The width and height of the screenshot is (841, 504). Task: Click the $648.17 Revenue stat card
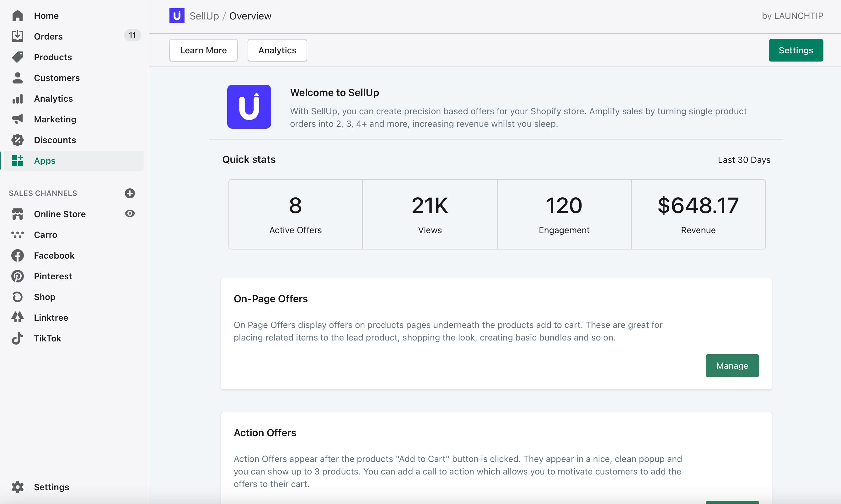[698, 214]
